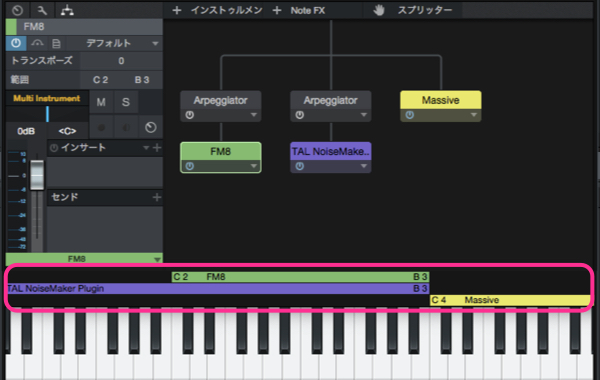Add an insert with the インサート plus icon
600x380 pixels.
tap(157, 148)
